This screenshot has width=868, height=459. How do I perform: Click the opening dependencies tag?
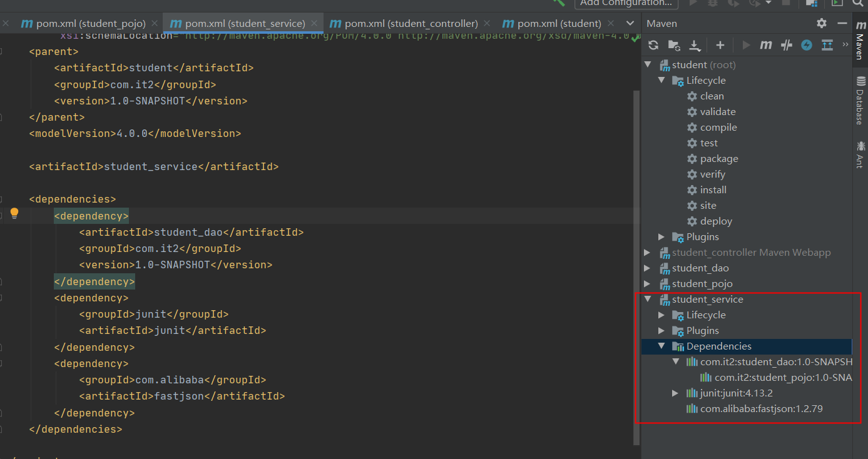click(x=73, y=199)
